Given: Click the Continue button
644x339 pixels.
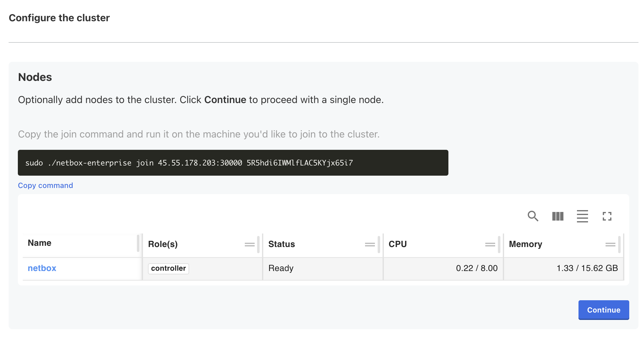Looking at the screenshot, I should pos(603,309).
